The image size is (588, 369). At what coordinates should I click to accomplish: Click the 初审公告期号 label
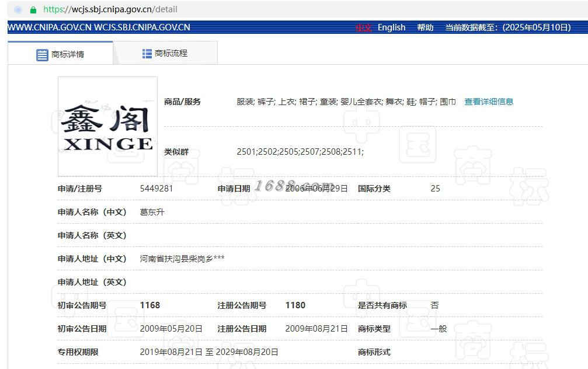[x=82, y=305]
